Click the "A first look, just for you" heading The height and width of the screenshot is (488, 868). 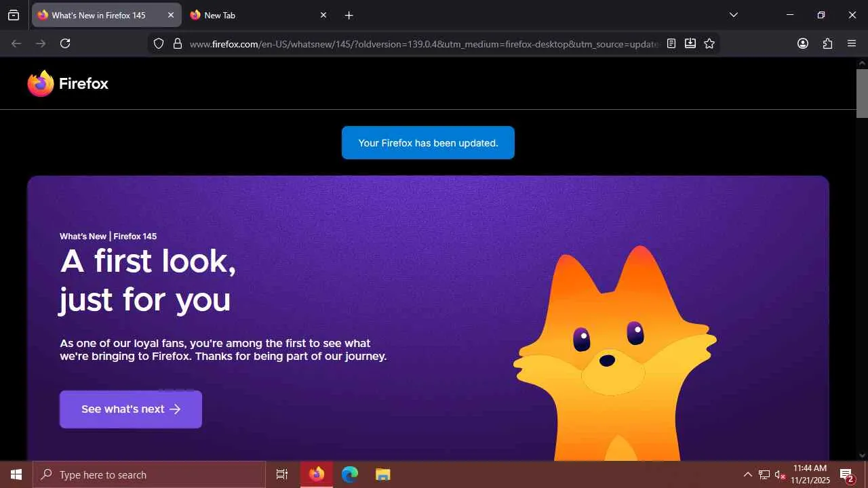point(149,281)
